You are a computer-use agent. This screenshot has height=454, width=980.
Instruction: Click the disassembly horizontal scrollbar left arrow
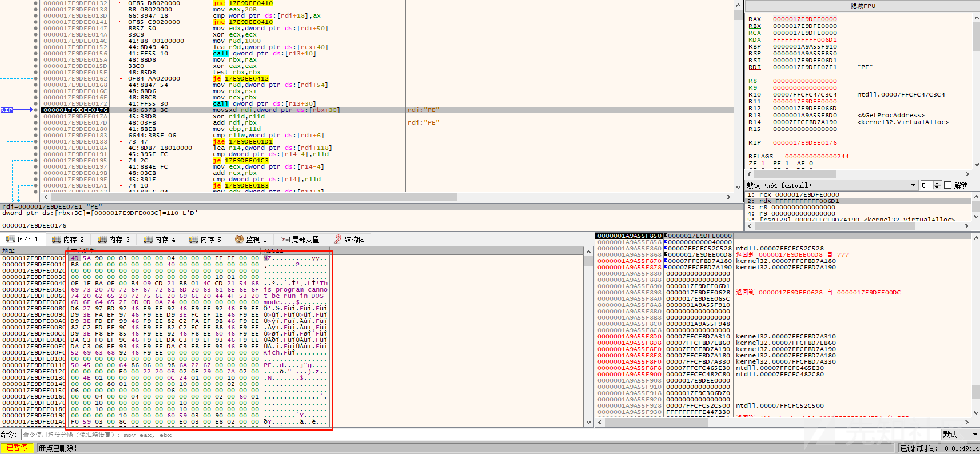coord(46,197)
